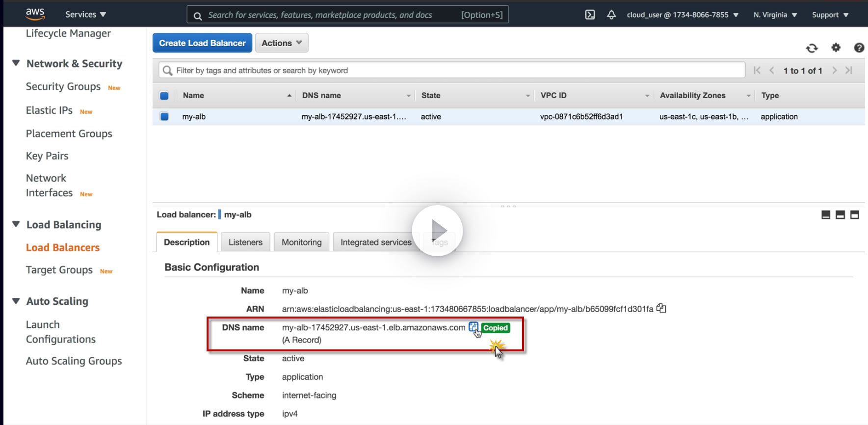Click the my-alb name cell

click(194, 117)
